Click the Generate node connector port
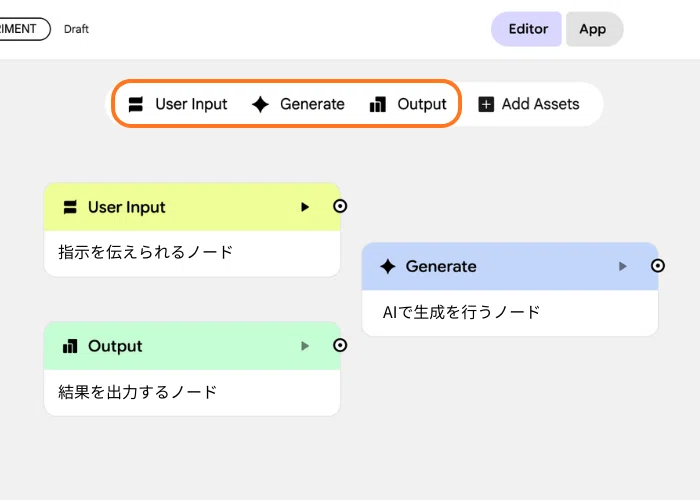The width and height of the screenshot is (700, 500). click(658, 266)
